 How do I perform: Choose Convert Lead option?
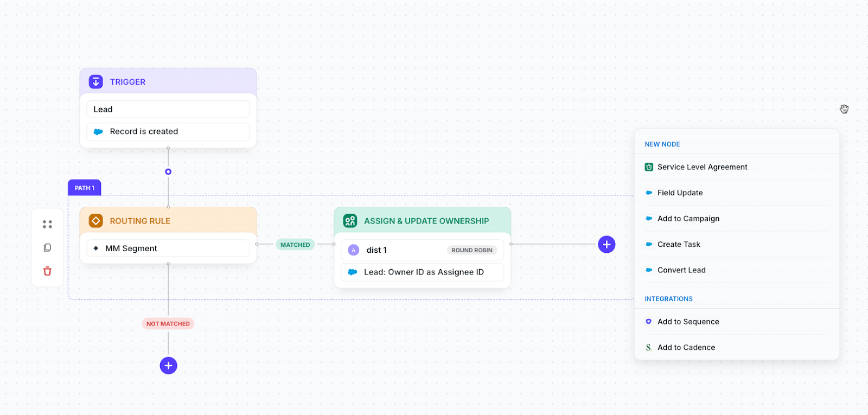[x=681, y=270]
